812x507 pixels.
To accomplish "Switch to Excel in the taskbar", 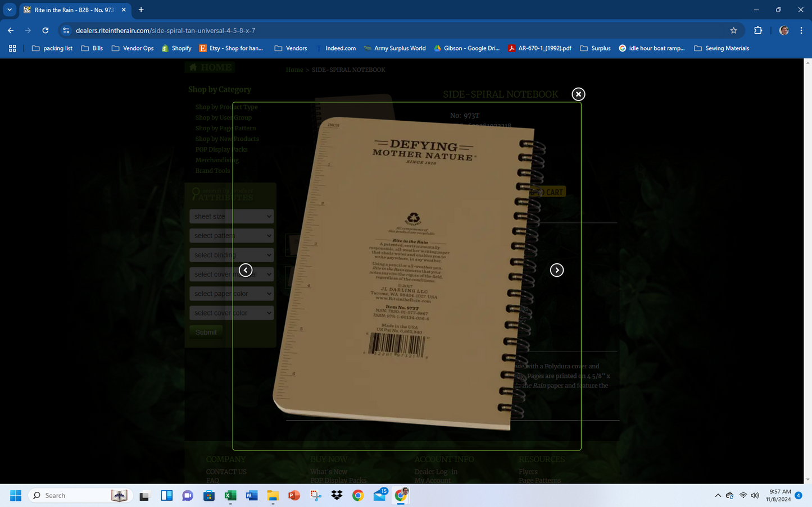I will point(230,495).
